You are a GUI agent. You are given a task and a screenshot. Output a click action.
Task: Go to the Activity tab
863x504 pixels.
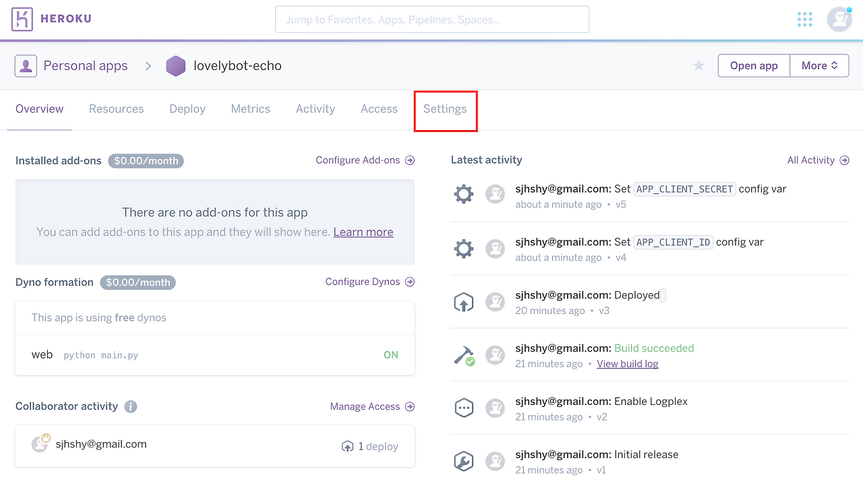(316, 109)
